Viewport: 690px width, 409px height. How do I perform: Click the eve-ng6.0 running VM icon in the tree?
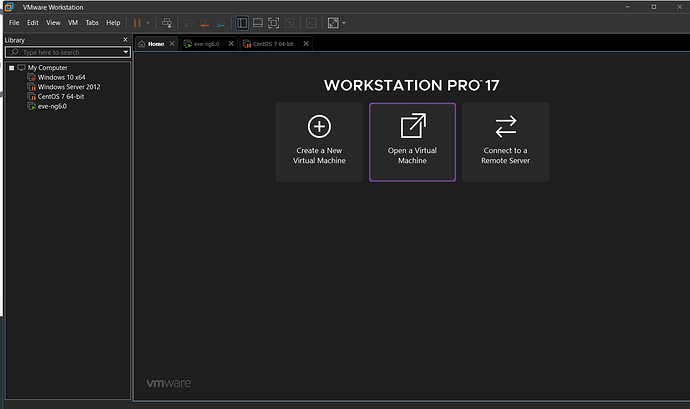tap(31, 107)
